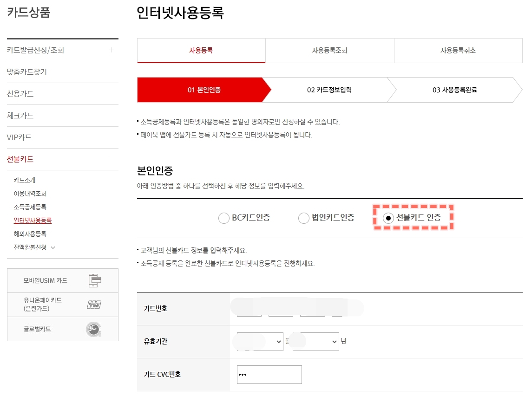Collapse the 선불카드 menu section
This screenshot has height=396, width=532.
(x=112, y=159)
